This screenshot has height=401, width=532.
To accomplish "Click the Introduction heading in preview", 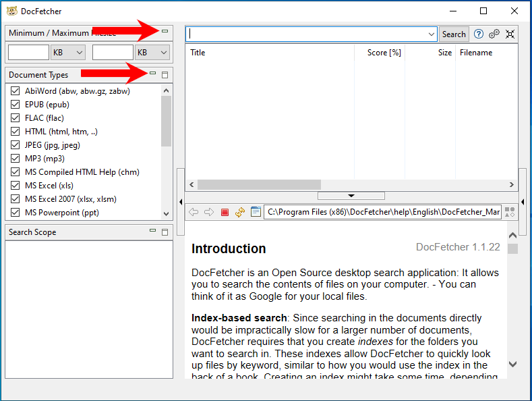I will [x=229, y=248].
